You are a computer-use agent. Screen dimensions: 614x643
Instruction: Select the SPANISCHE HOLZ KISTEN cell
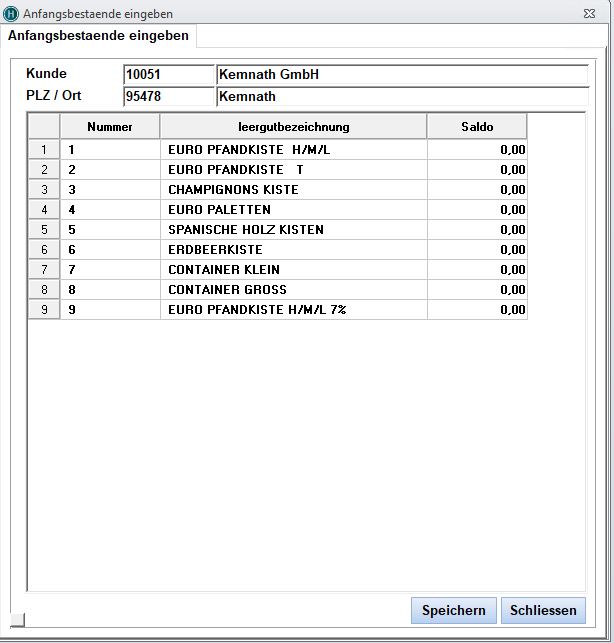pyautogui.click(x=293, y=230)
